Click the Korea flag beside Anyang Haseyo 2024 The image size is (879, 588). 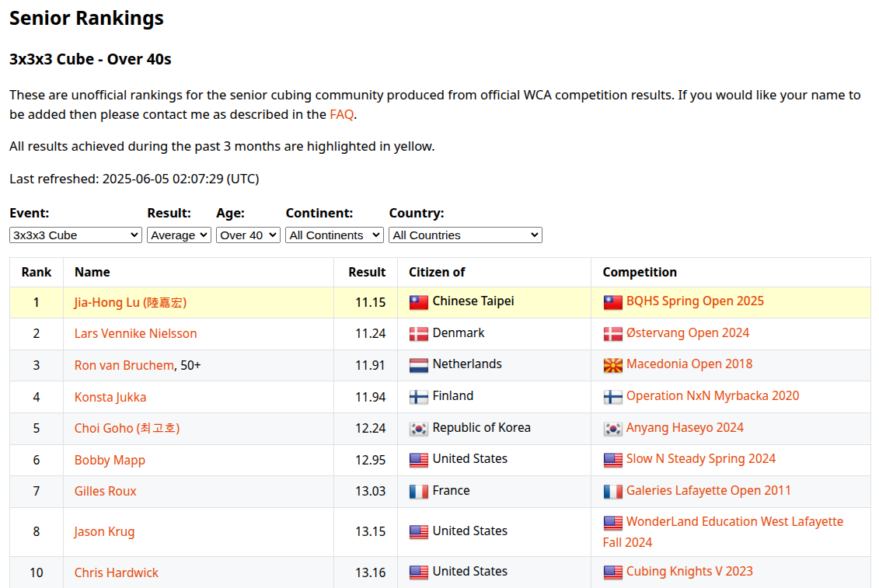(613, 427)
